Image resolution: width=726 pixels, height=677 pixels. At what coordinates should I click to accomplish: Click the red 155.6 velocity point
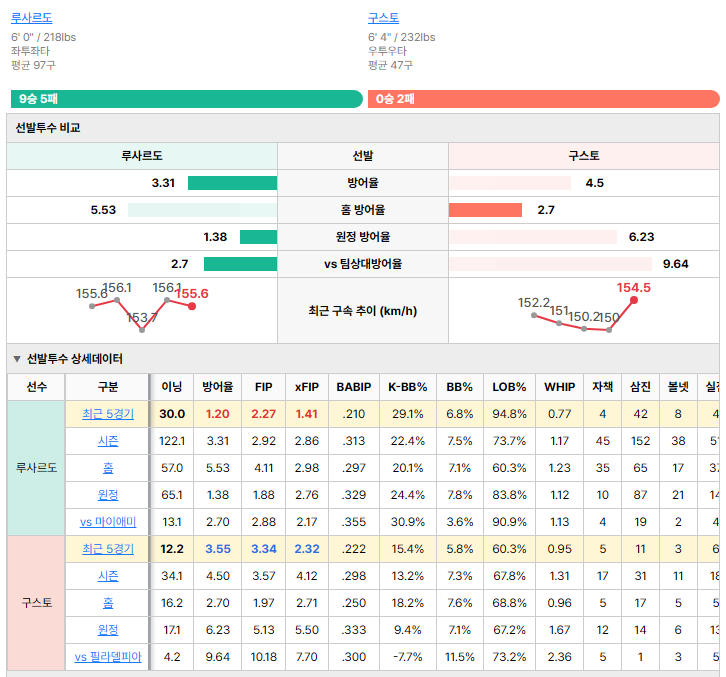(x=192, y=306)
